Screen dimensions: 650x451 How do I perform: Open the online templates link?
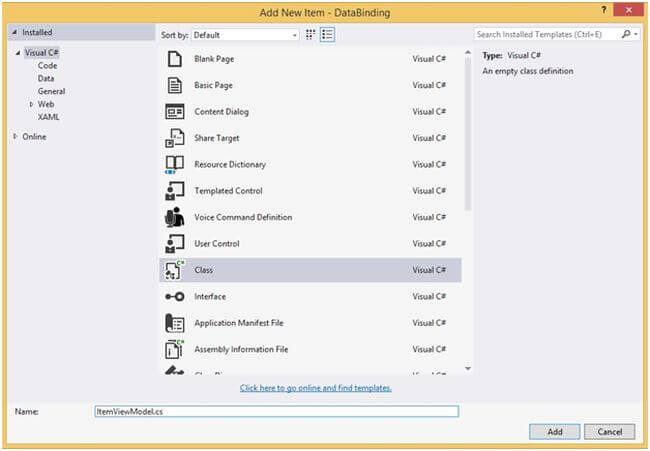pos(316,388)
